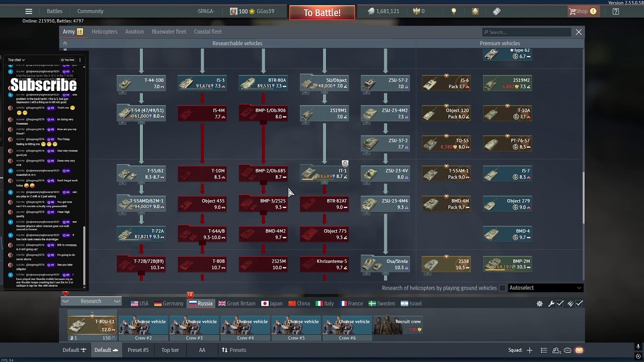Select the T-54 (47/49/51) tank
This screenshot has height=362, width=644.
[x=141, y=113]
